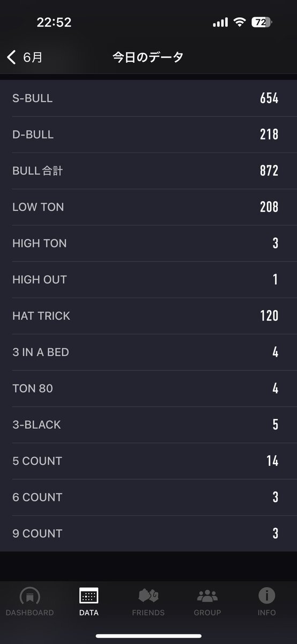The width and height of the screenshot is (297, 644).
Task: Tap the battery indicator in status bar
Action: point(262,22)
